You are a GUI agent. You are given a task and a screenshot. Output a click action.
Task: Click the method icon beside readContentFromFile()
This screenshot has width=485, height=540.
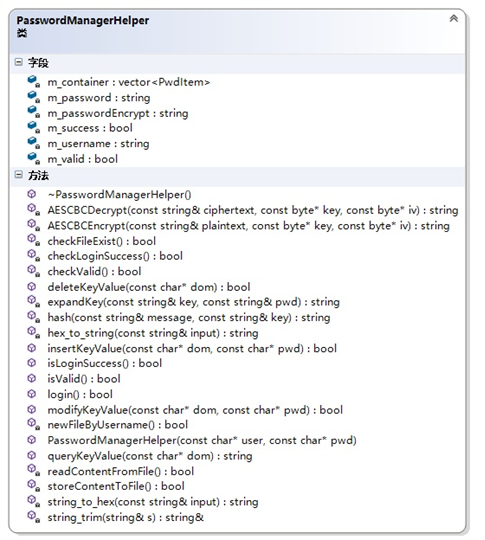click(x=33, y=470)
